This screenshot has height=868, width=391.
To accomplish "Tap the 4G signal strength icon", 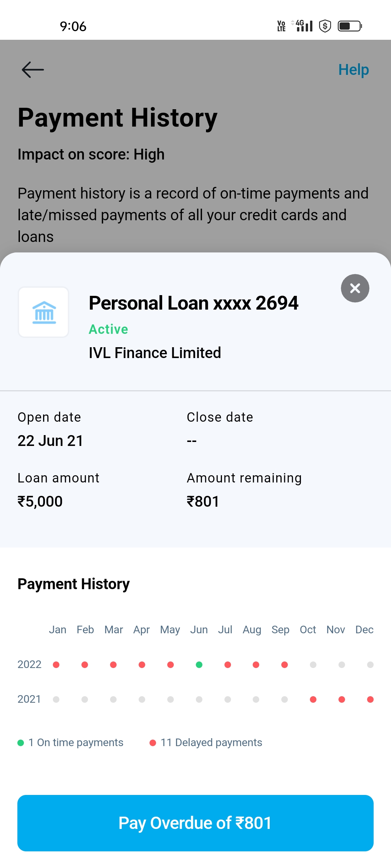I will [x=303, y=26].
